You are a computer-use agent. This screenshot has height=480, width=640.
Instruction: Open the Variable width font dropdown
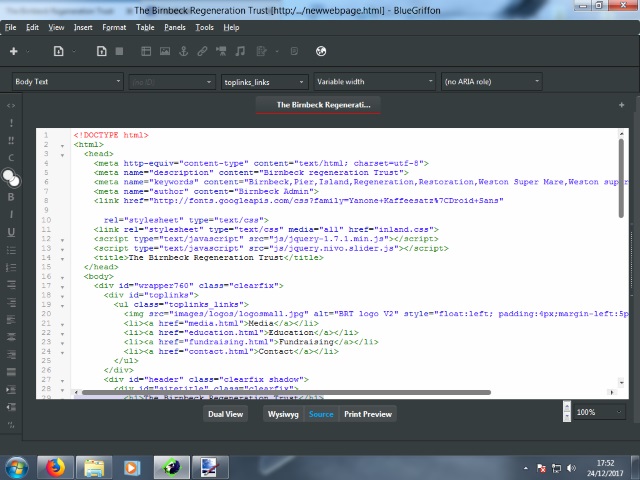tap(375, 82)
